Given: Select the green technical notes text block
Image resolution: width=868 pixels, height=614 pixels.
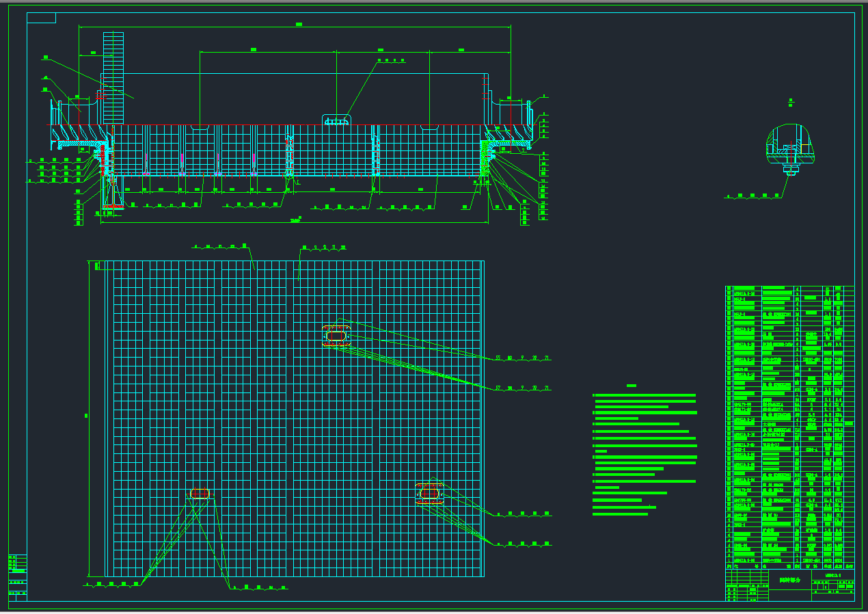Looking at the screenshot, I should (645, 450).
